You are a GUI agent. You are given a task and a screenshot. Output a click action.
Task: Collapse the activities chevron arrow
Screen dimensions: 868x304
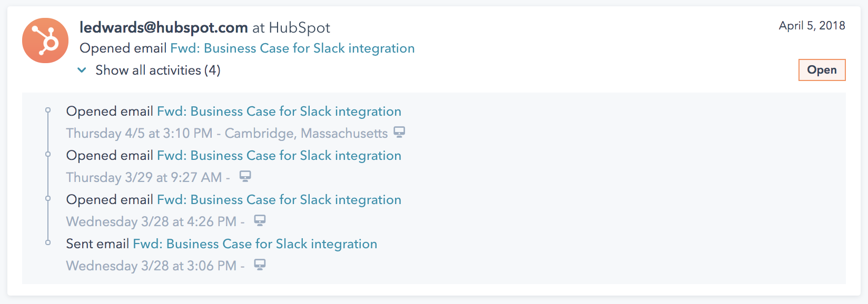(x=82, y=70)
